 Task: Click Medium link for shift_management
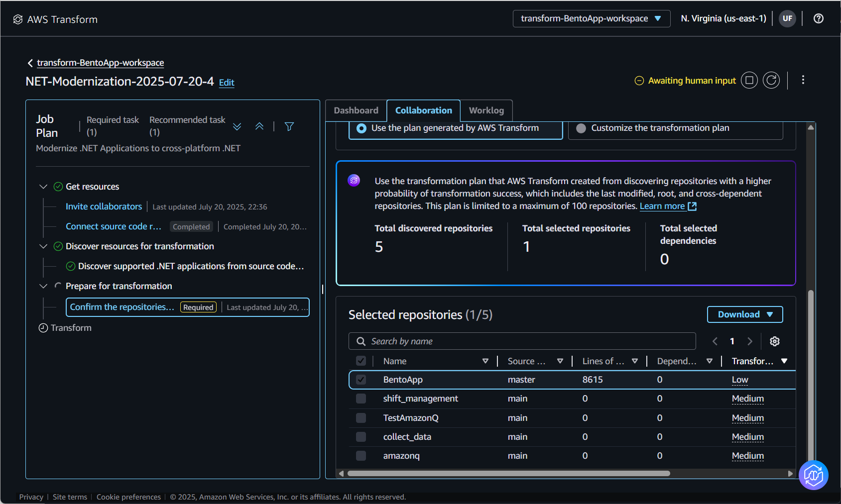click(x=748, y=399)
